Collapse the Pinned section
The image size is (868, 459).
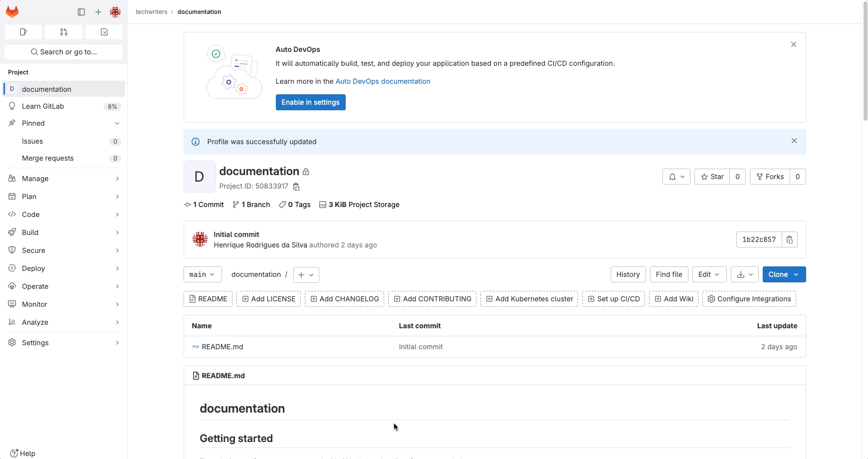(117, 123)
